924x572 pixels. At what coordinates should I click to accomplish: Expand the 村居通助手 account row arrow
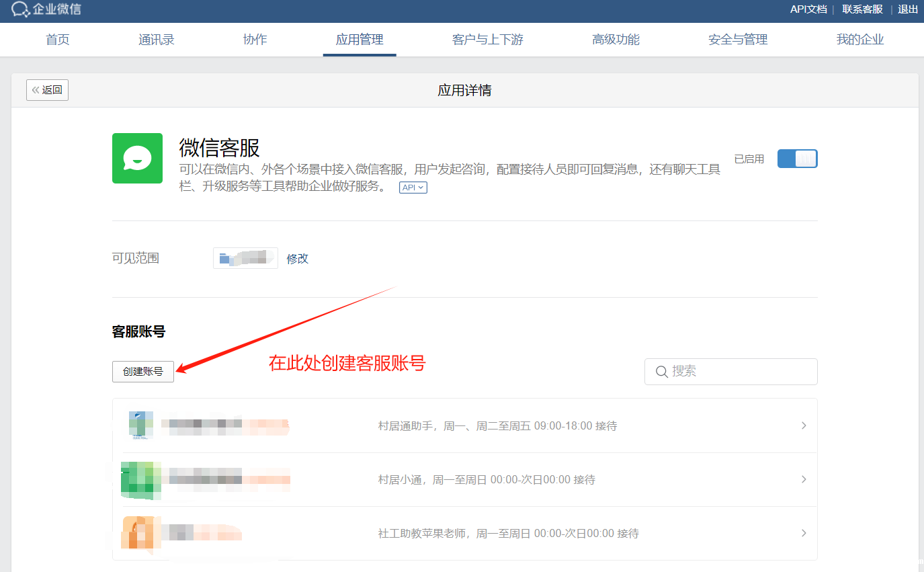(803, 425)
